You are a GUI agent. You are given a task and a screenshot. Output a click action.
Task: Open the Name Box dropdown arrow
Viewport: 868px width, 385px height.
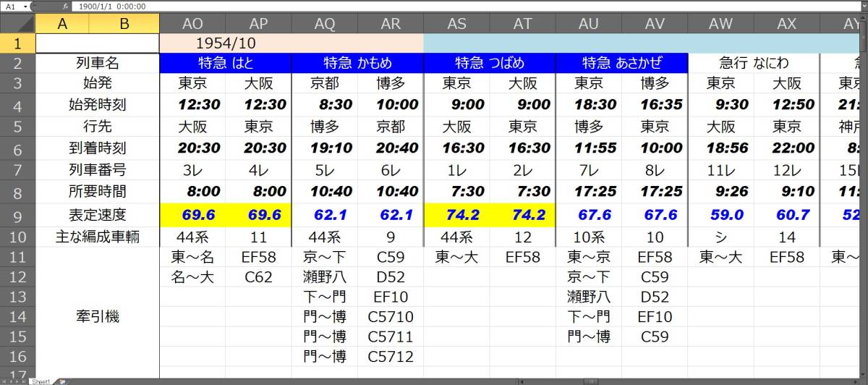(26, 6)
